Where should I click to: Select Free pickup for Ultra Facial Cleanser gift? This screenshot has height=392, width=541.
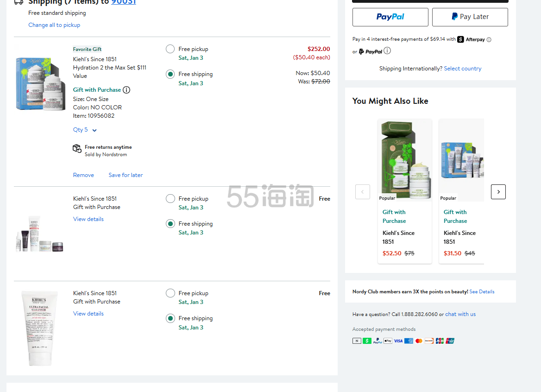click(170, 293)
